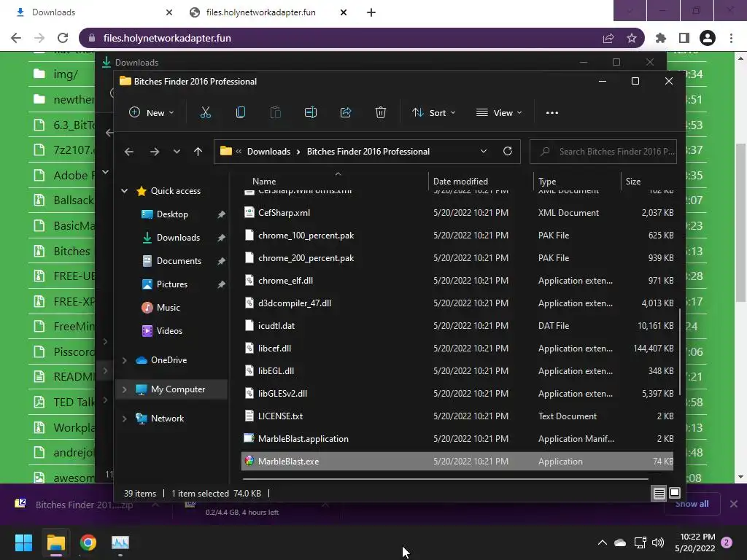Click the Search Bitches Finder 2016 field
Image resolution: width=747 pixels, height=560 pixels.
pyautogui.click(x=603, y=152)
